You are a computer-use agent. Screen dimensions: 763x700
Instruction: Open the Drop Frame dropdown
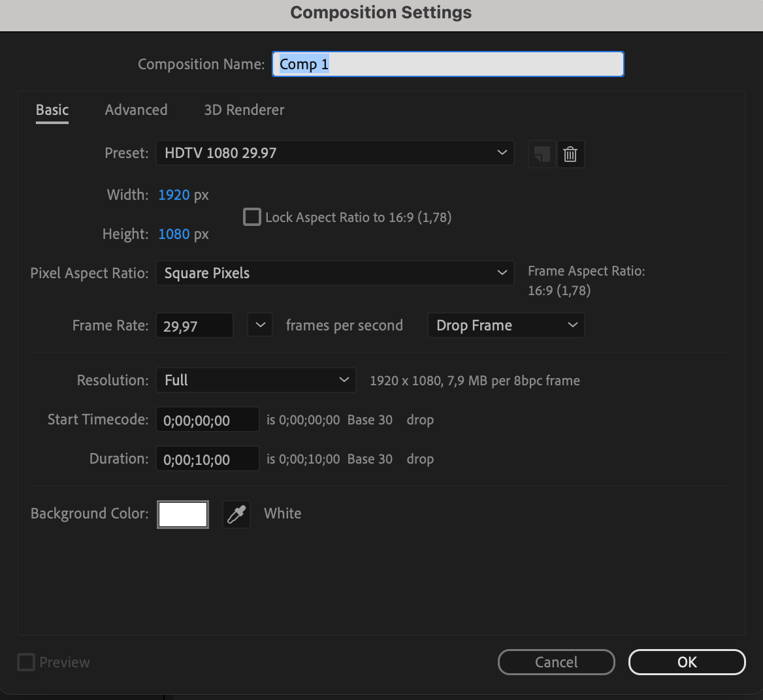[x=506, y=325]
